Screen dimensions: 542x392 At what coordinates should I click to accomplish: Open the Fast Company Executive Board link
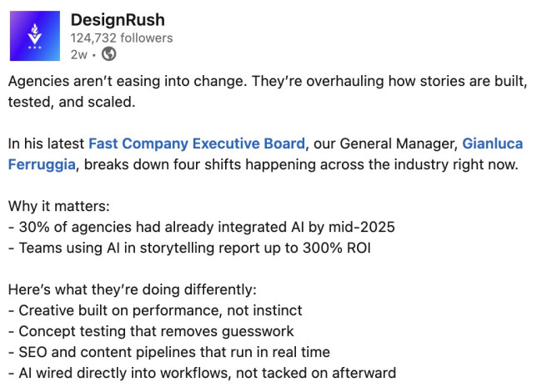tap(198, 143)
